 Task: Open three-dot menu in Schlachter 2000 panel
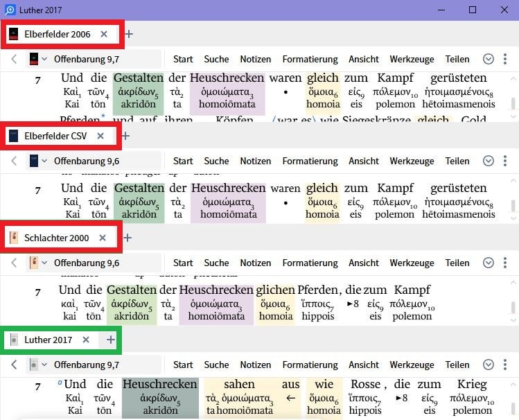tap(505, 263)
